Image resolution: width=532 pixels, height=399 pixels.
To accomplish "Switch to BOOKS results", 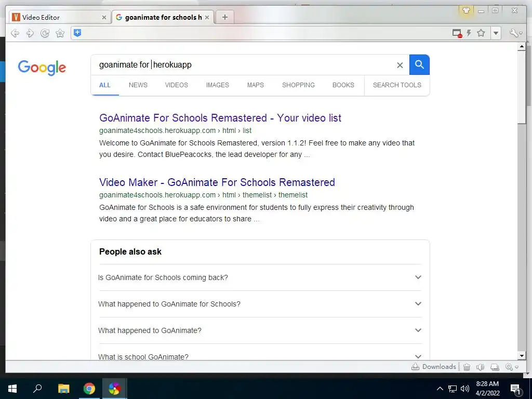I will point(343,85).
